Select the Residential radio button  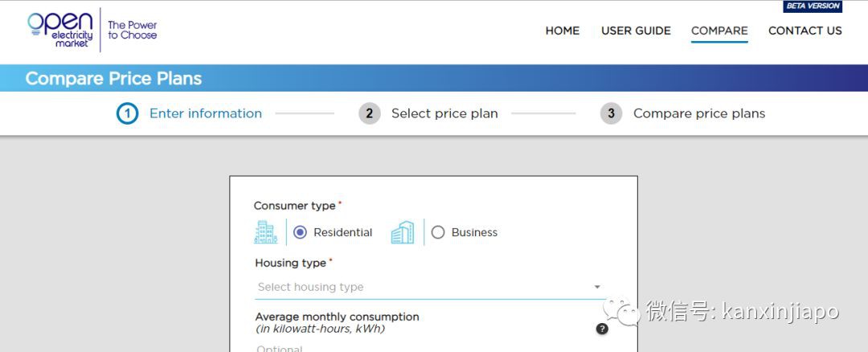(x=300, y=232)
